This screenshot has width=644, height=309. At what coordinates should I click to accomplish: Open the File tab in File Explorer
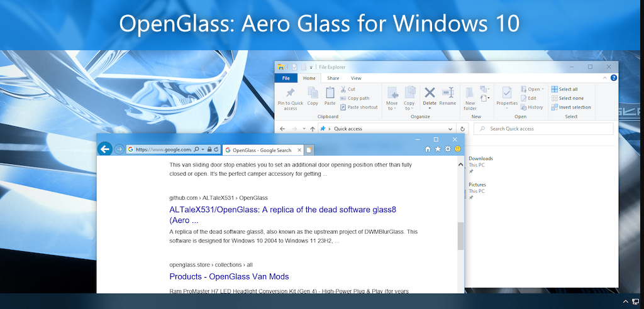(x=286, y=78)
